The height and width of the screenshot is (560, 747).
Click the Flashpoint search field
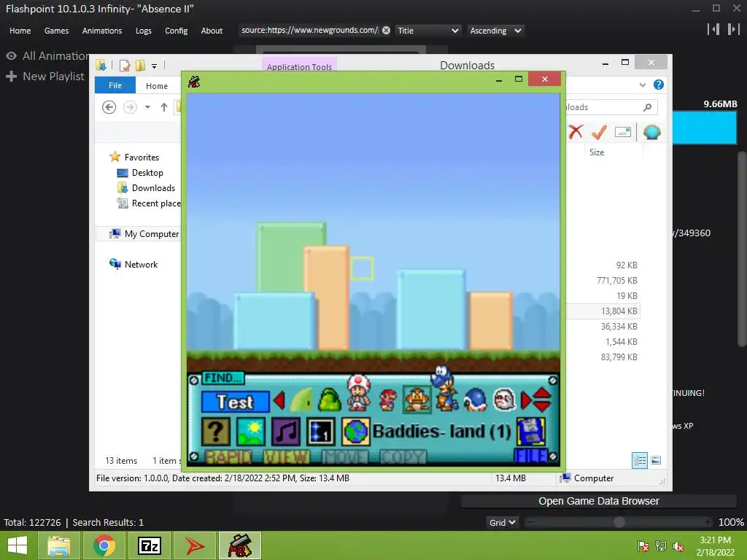[309, 30]
